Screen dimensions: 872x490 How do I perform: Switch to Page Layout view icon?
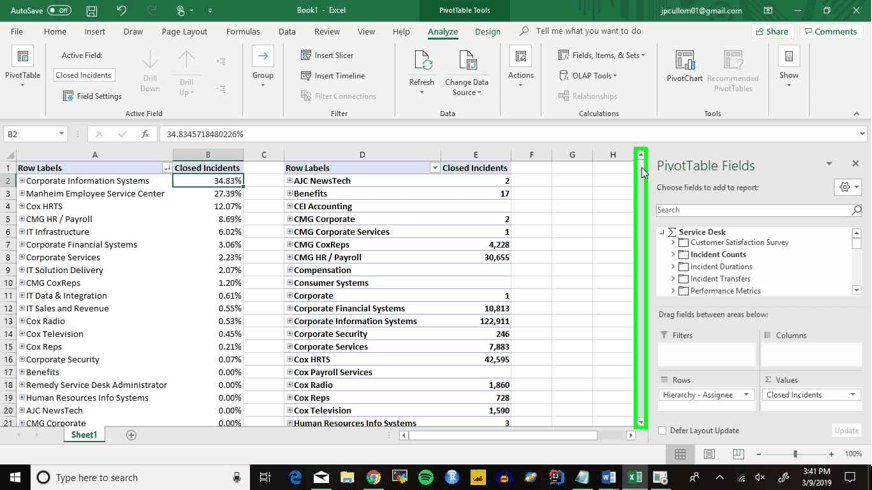point(709,454)
